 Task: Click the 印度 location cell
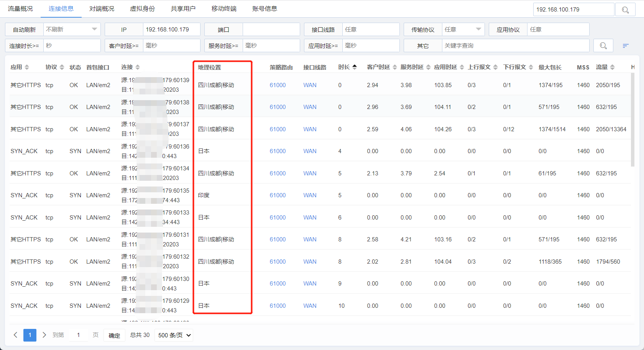[x=204, y=195]
